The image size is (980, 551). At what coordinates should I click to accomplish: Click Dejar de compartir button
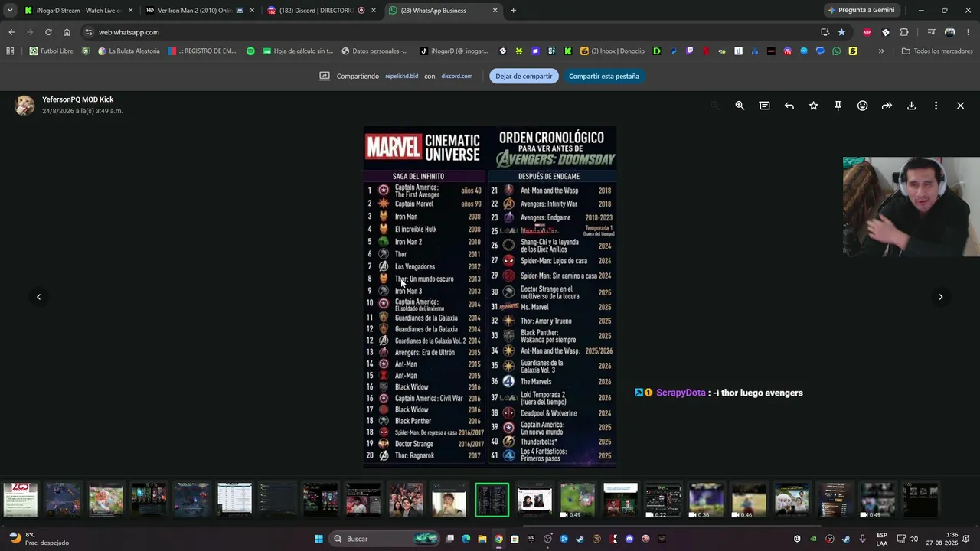(x=524, y=76)
